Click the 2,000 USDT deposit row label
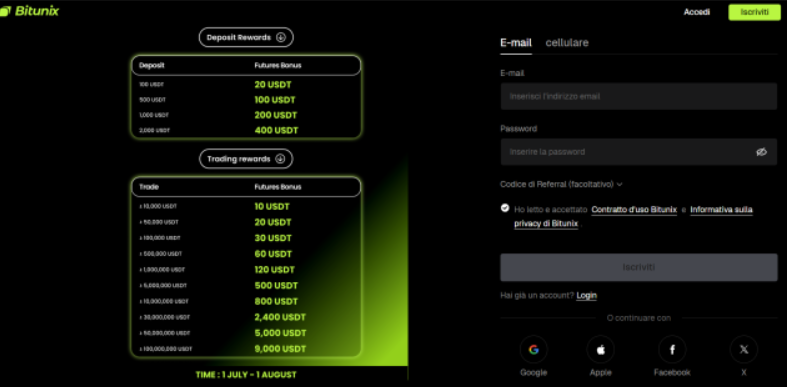The image size is (787, 387). [155, 131]
